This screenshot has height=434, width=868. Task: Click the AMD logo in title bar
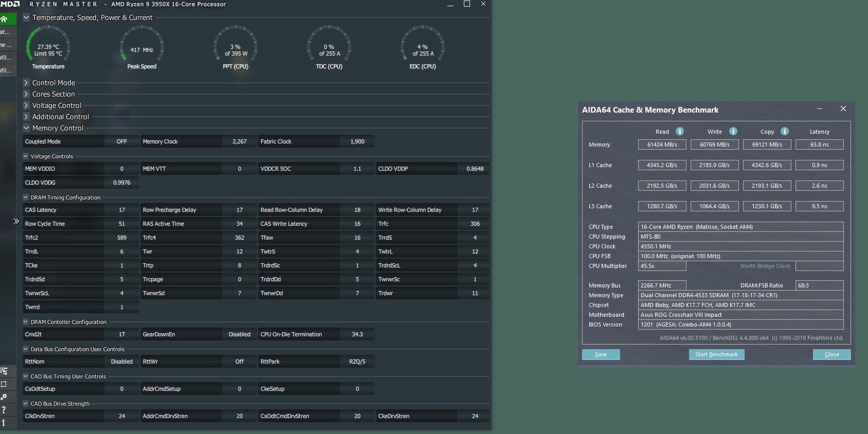coord(10,4)
